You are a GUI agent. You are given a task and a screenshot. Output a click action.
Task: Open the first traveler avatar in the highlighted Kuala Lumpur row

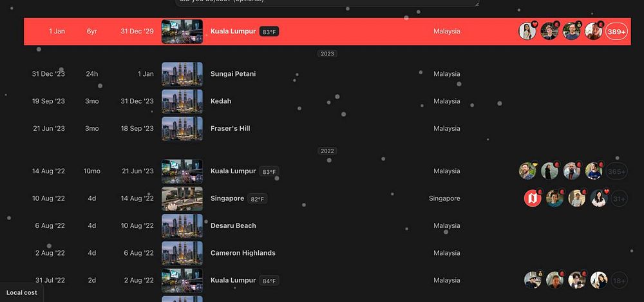click(527, 31)
